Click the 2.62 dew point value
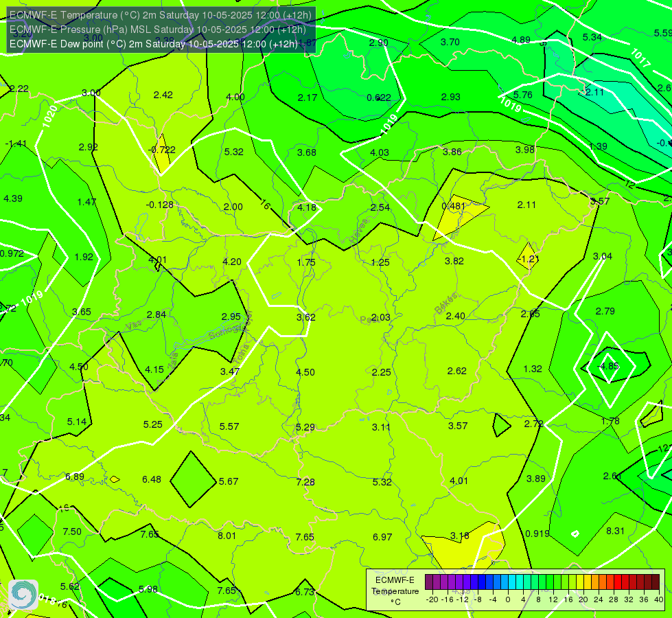 point(457,371)
